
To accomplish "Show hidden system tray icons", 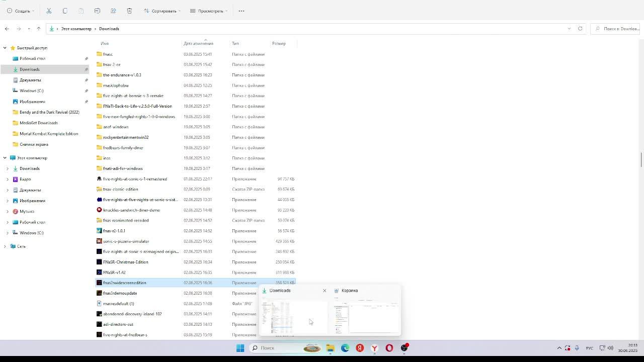I will point(559,348).
